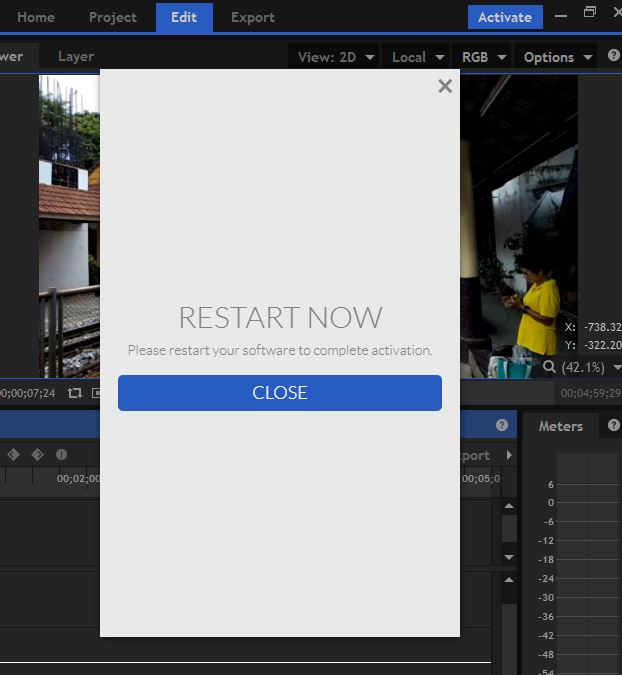
Task: Open the zoom 42.1% dropdown arrow
Action: [617, 368]
